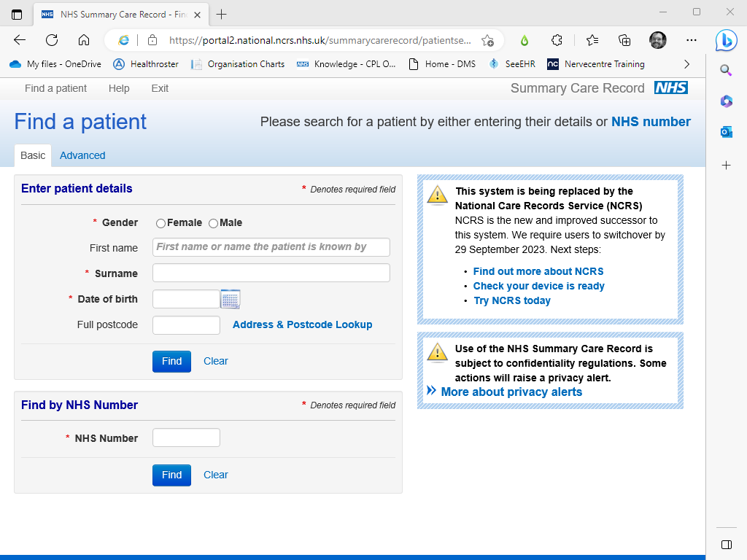Open the Knowledge - CPL bookmark

(x=346, y=64)
